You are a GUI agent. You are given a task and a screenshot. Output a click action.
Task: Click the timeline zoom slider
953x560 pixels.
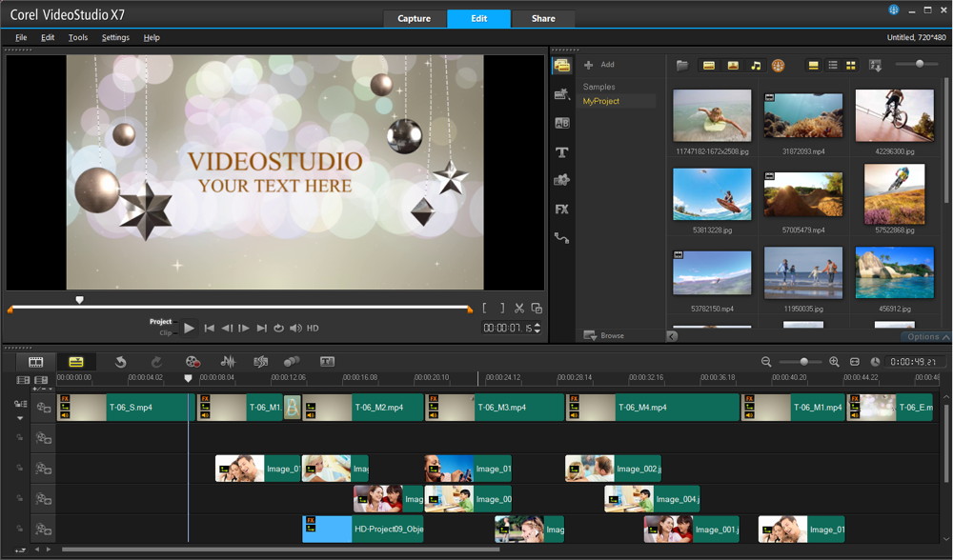(x=803, y=362)
